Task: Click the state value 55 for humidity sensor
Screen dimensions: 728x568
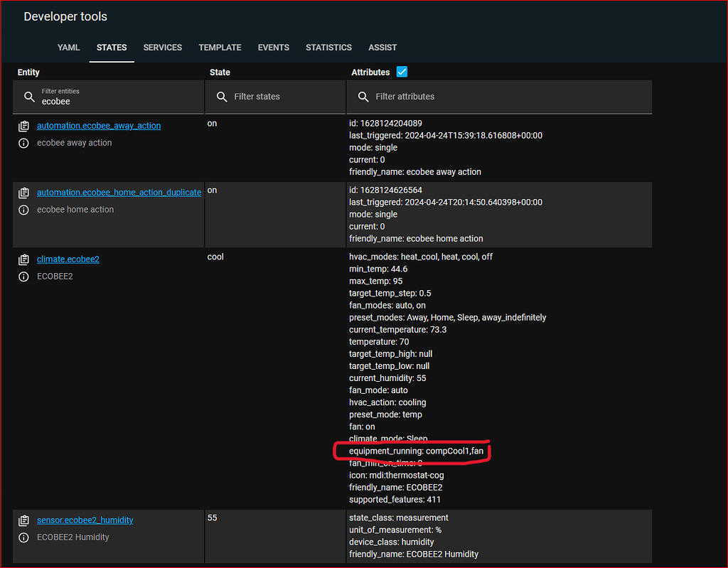Action: 212,518
